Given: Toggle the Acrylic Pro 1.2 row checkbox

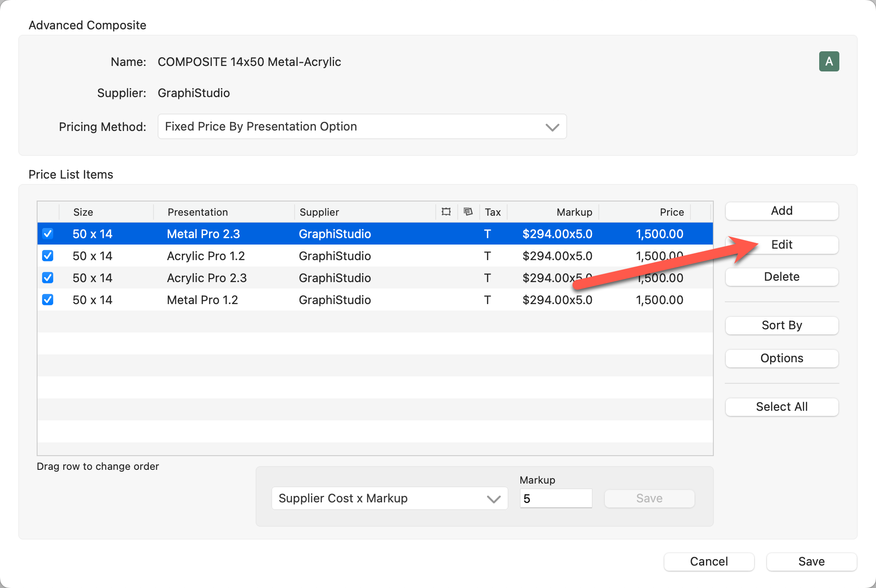Looking at the screenshot, I should 48,256.
